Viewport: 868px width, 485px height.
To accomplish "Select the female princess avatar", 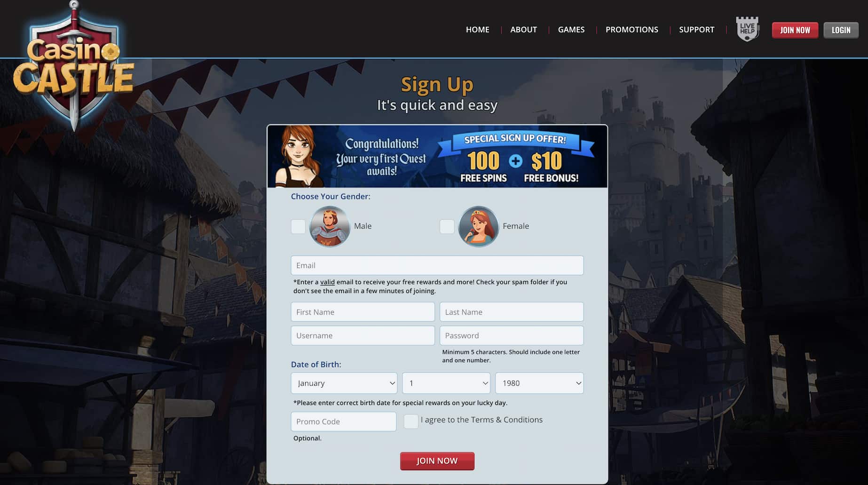I will click(x=478, y=226).
